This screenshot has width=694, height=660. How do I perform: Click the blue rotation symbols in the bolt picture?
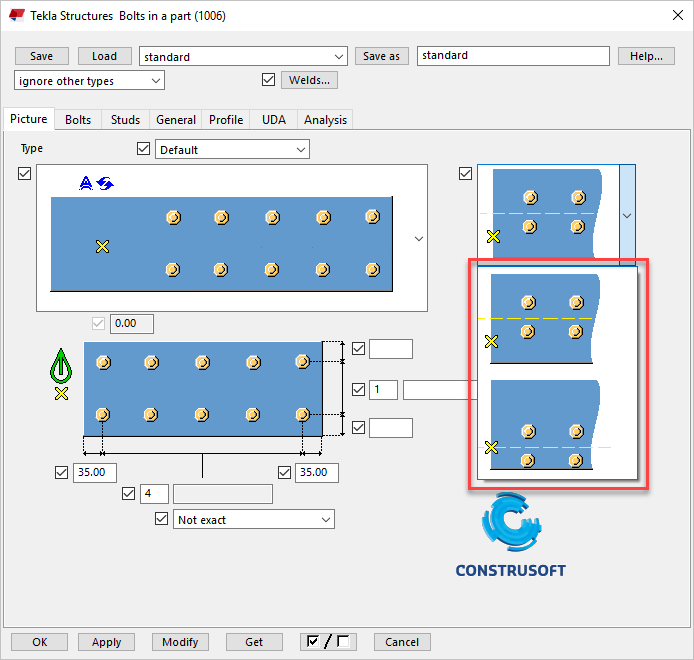click(x=96, y=183)
